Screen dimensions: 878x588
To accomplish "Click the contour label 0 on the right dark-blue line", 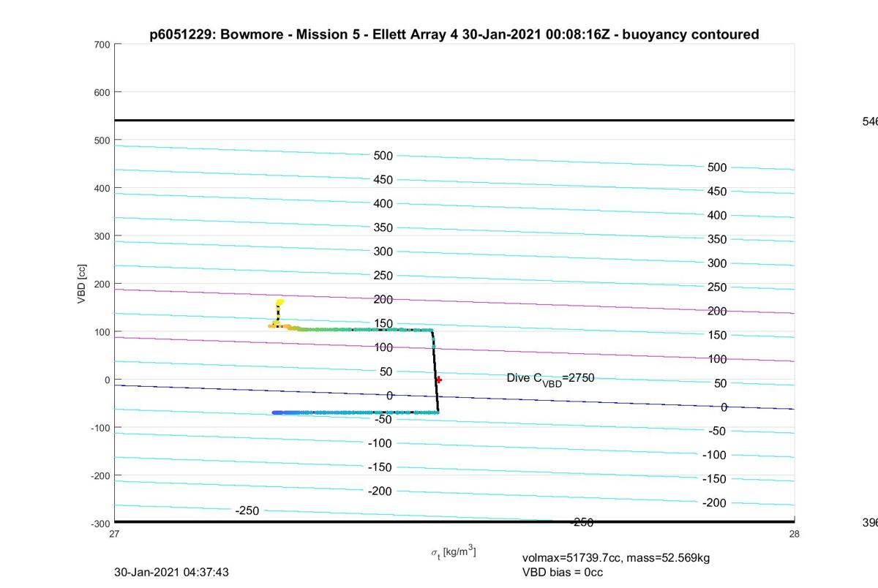I will 724,407.
